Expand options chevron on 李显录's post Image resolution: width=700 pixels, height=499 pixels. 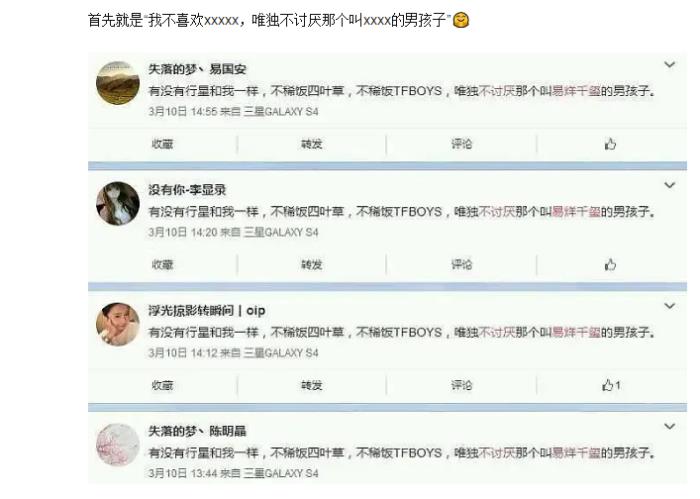click(x=669, y=185)
